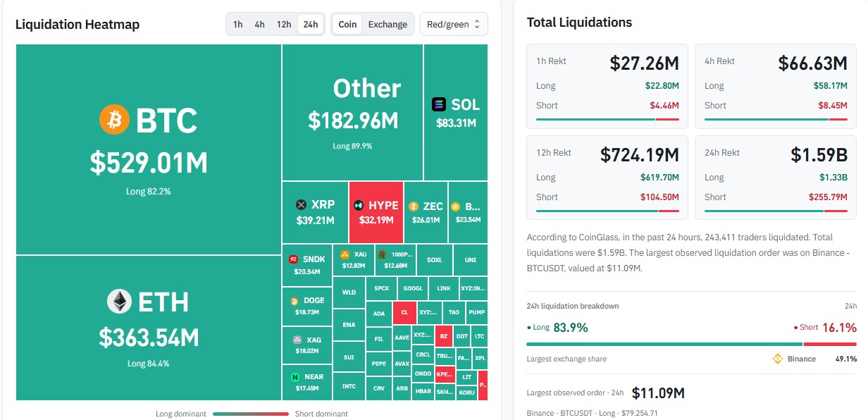
Task: Select the ARB heatmap tile
Action: (402, 388)
